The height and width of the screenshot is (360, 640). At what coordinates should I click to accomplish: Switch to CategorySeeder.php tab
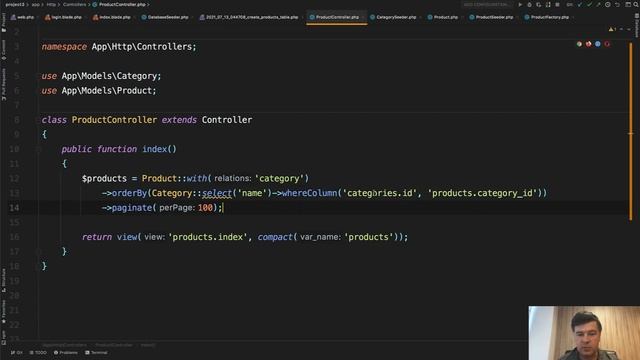pos(393,17)
